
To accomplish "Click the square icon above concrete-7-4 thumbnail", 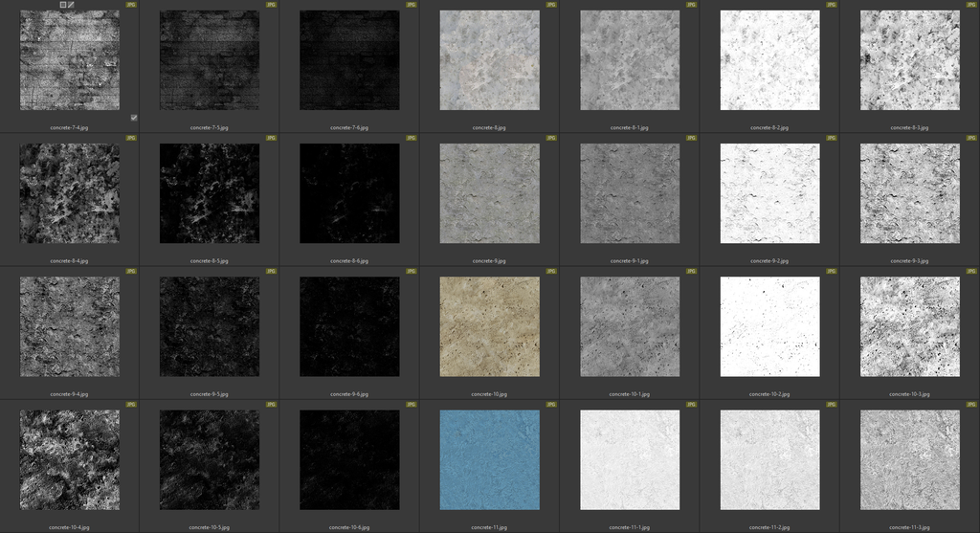I will pyautogui.click(x=62, y=5).
